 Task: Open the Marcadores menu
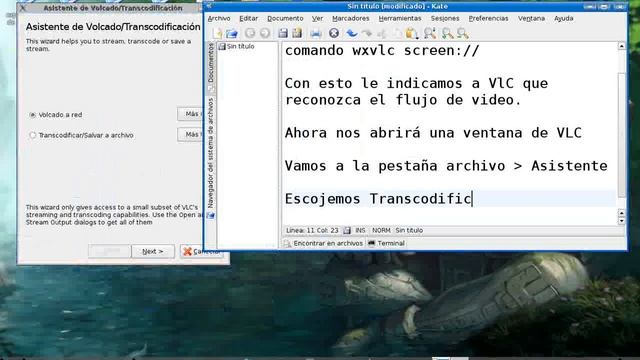pos(351,18)
